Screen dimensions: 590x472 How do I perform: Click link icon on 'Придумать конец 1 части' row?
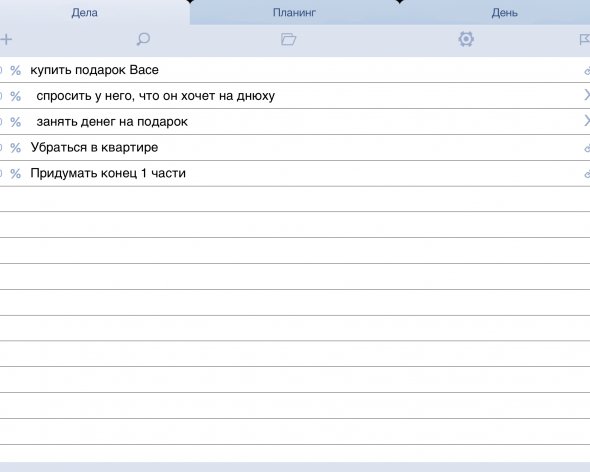coord(587,174)
